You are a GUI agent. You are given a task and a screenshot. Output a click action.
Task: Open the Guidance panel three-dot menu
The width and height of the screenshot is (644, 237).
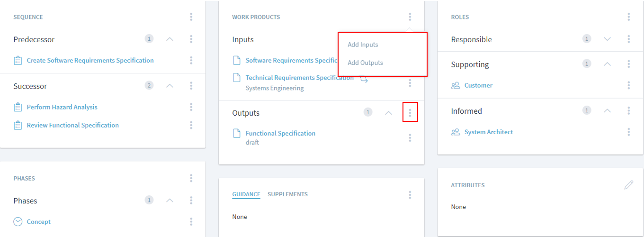pos(410,195)
